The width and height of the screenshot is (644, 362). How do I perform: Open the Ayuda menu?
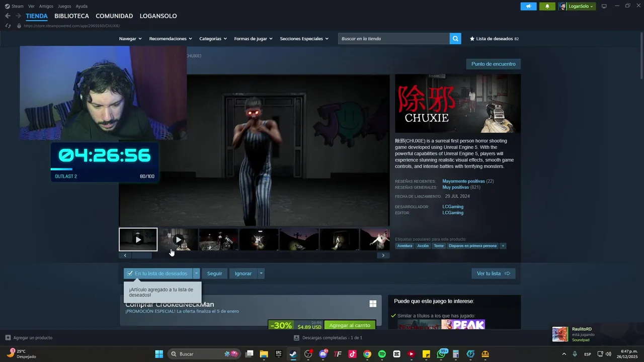point(82,7)
